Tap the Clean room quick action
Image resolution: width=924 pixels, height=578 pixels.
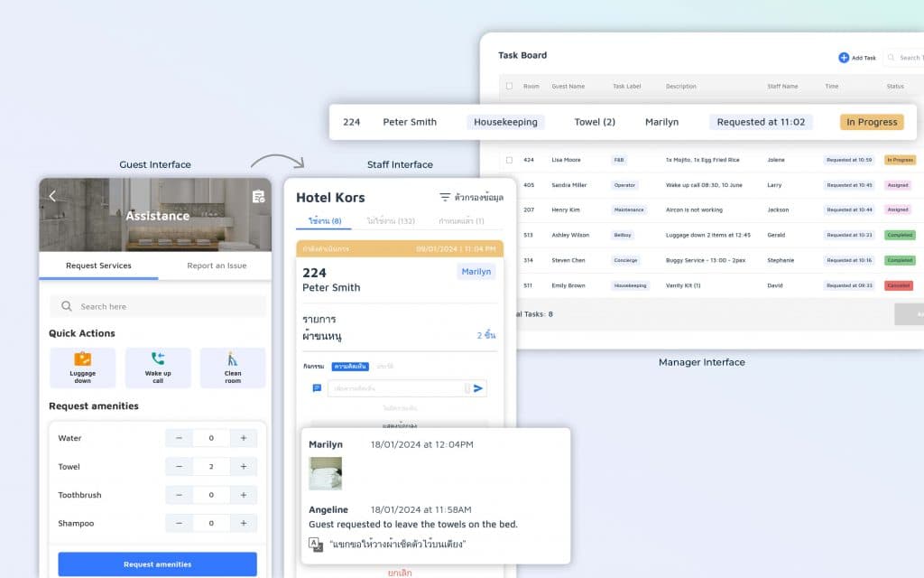pyautogui.click(x=233, y=367)
